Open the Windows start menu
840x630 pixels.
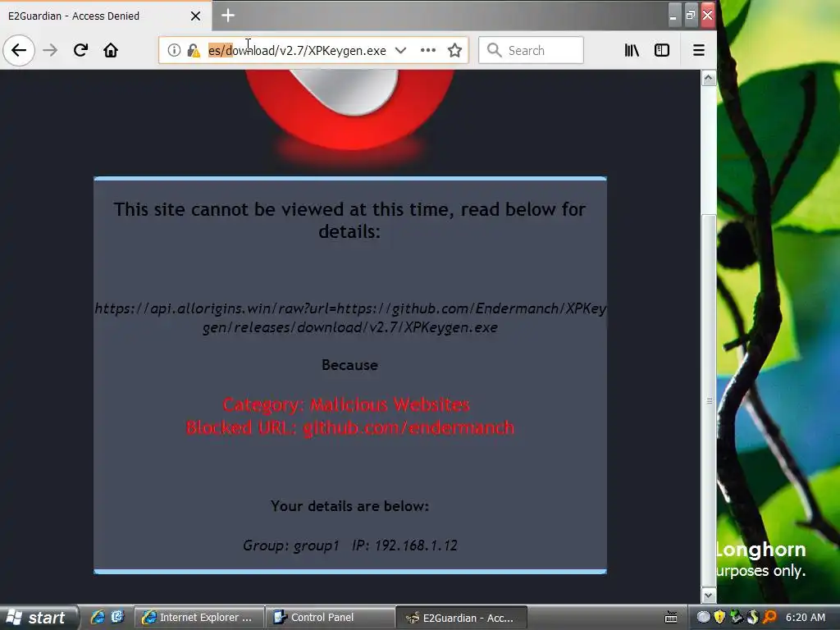[x=39, y=618]
